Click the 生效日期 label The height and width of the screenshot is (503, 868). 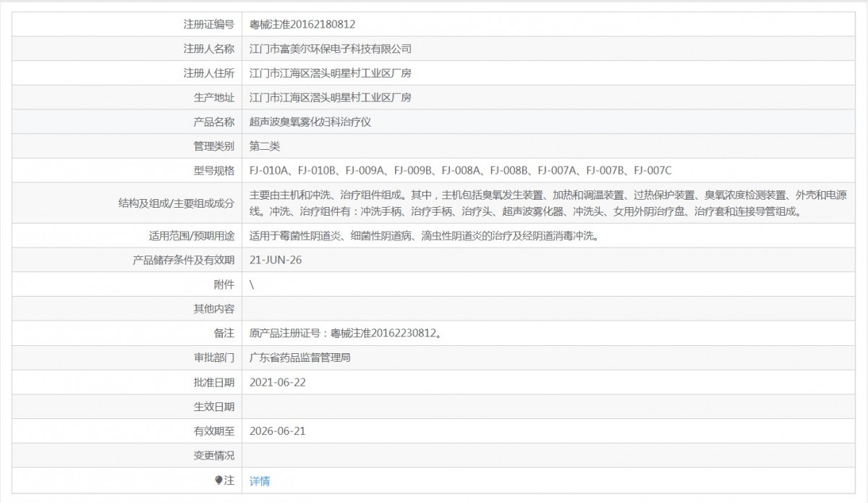coord(214,407)
